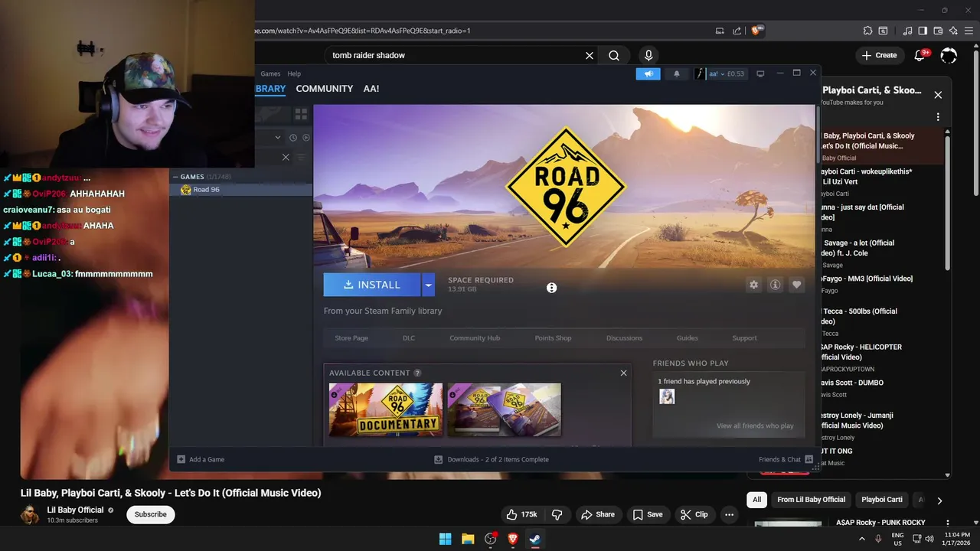The width and height of the screenshot is (980, 551).
Task: Open browser extensions puzzle icon
Action: pos(867,31)
